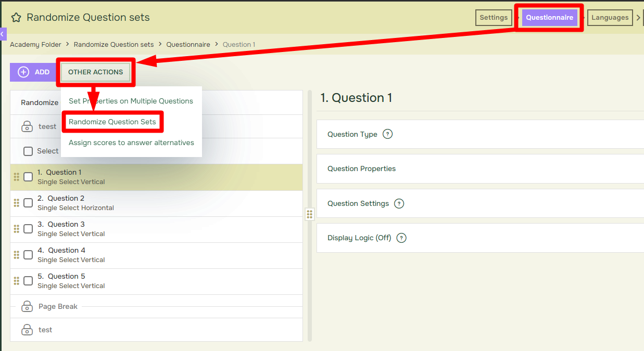Click the lock icon beside teest
The width and height of the screenshot is (644, 351).
coord(27,126)
